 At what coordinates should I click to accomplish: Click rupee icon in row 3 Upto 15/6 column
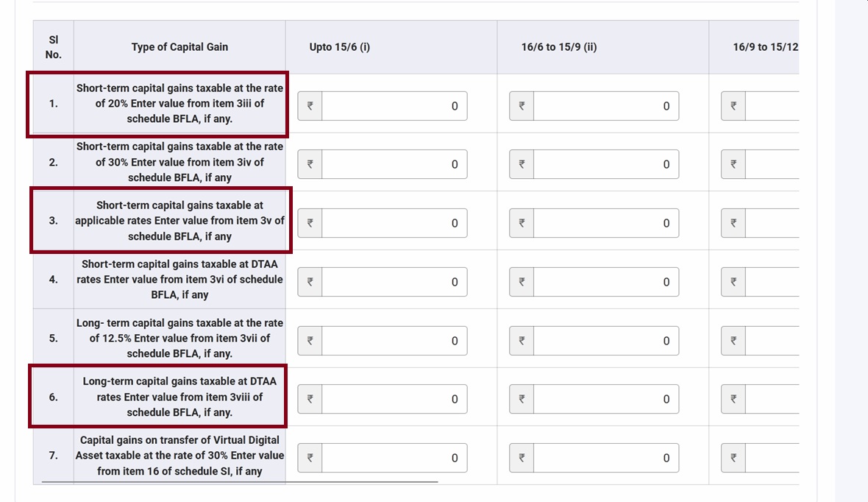[310, 223]
